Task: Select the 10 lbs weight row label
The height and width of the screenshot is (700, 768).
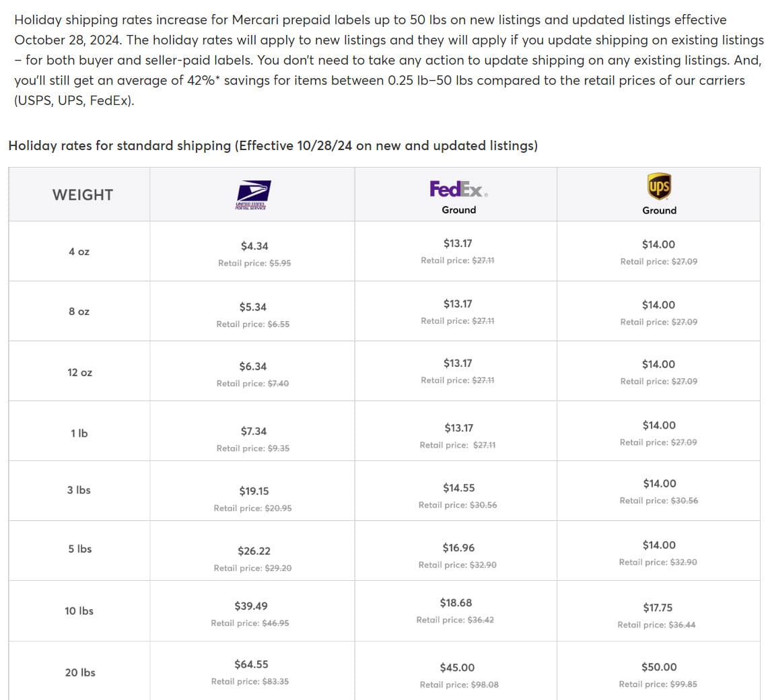Action: coord(79,611)
